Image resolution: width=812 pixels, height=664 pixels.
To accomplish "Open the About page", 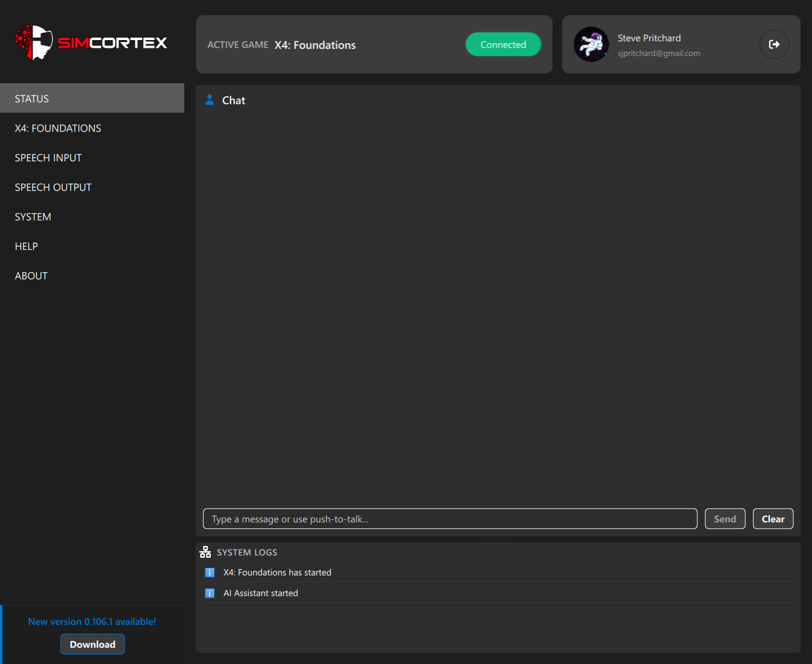I will pos(92,276).
